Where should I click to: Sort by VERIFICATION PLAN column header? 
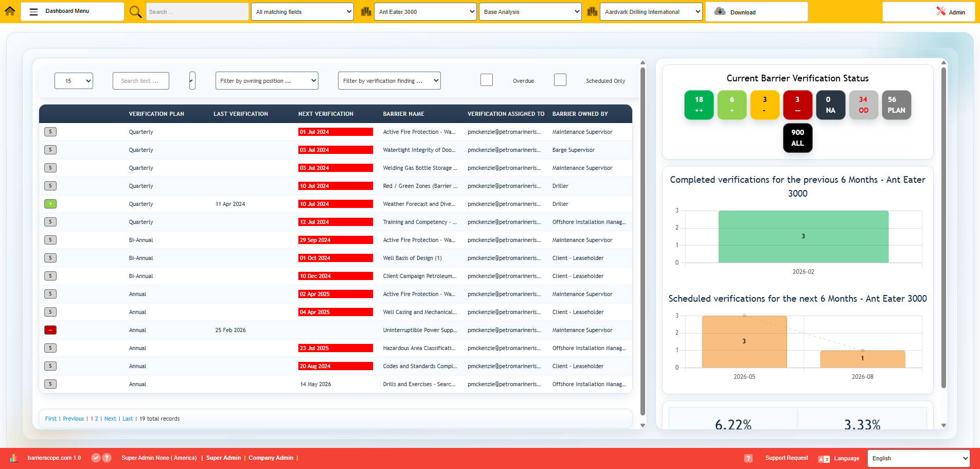(x=156, y=114)
